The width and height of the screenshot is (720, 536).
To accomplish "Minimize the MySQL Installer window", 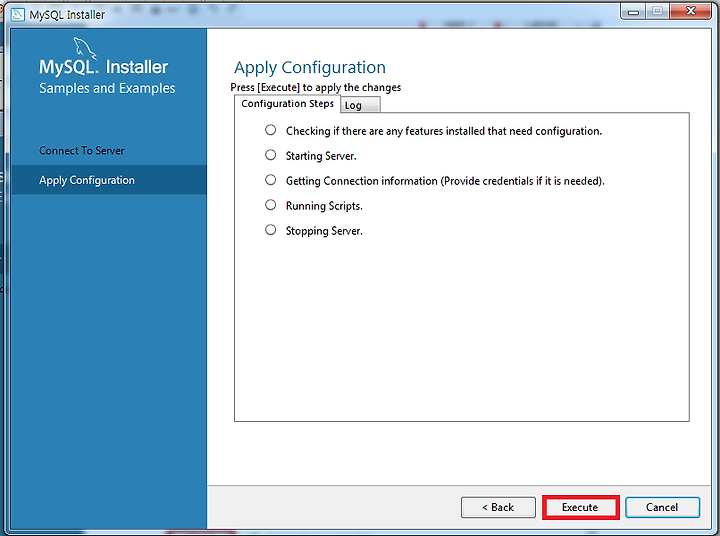I will (634, 11).
